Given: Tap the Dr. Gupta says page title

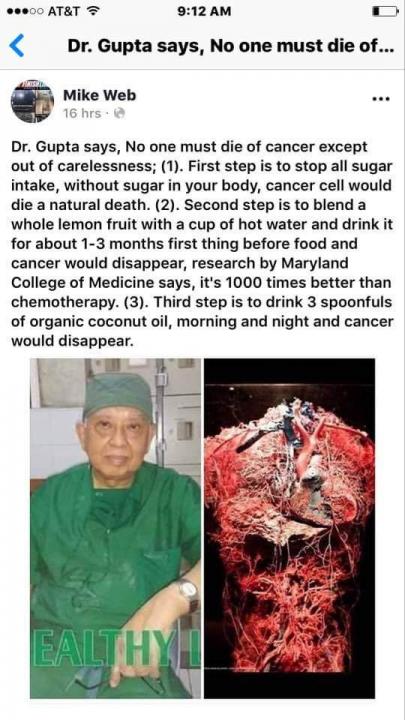Looking at the screenshot, I should coord(231,46).
